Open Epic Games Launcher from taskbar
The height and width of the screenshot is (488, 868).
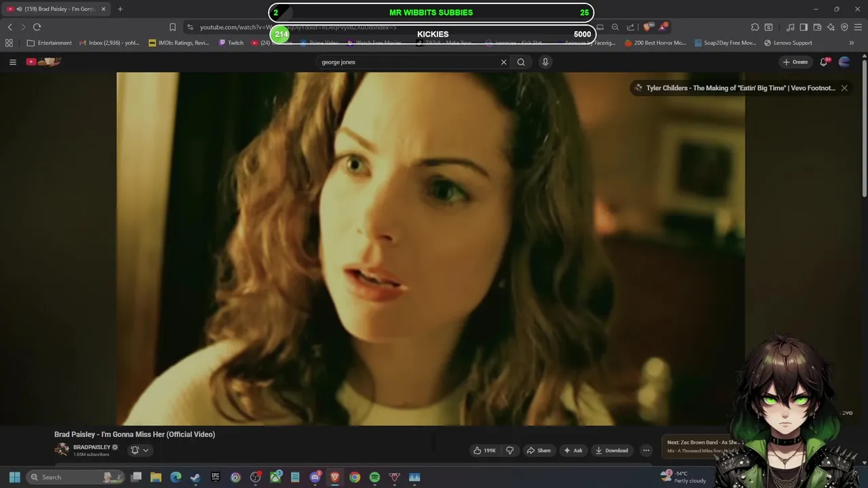click(216, 477)
